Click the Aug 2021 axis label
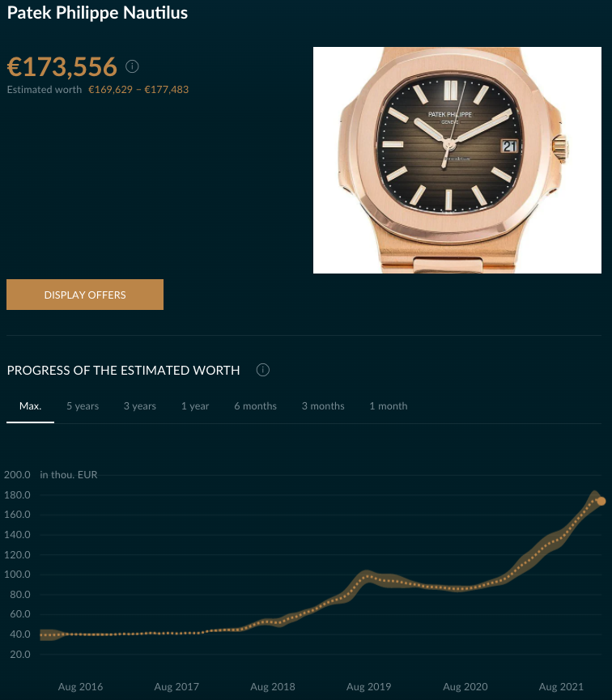Screen dimensions: 612x700 click(x=561, y=686)
